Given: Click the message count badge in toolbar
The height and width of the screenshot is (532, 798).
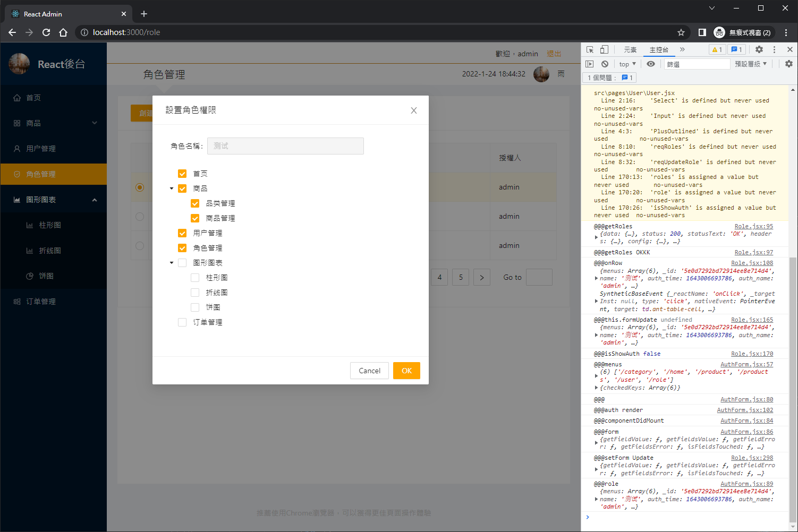Looking at the screenshot, I should point(737,49).
